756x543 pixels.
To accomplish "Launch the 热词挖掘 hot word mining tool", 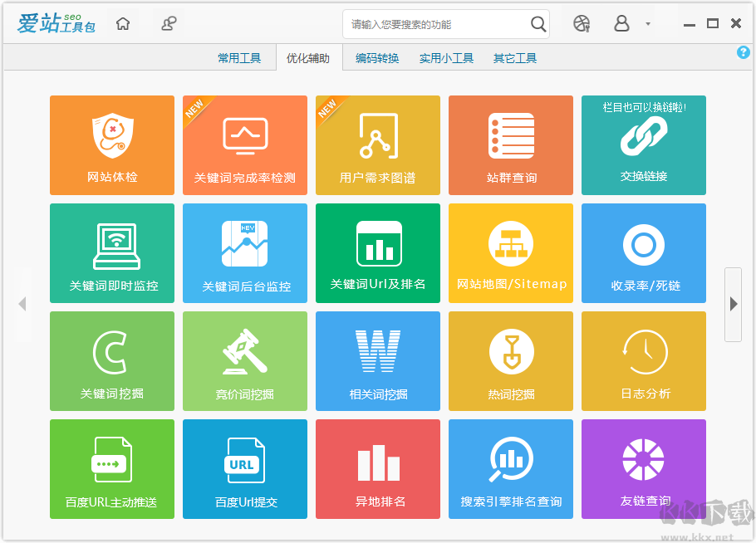I will (x=510, y=361).
